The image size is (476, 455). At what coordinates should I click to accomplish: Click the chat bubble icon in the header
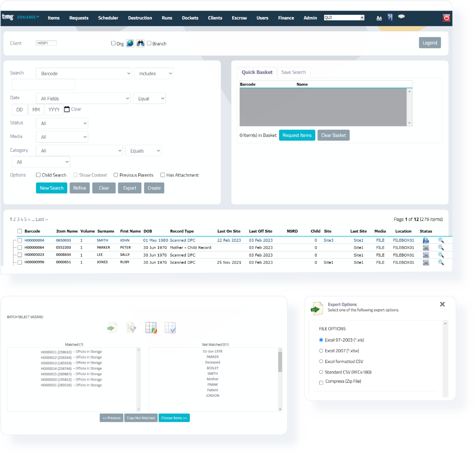tap(401, 17)
